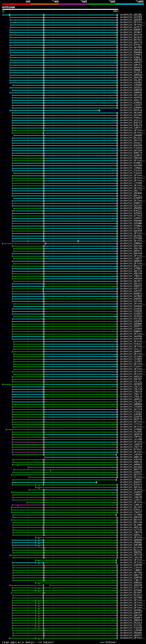Screen dimensions: 146x644
Task: Click the green alignment bar of P31408
Action: point(65,628)
